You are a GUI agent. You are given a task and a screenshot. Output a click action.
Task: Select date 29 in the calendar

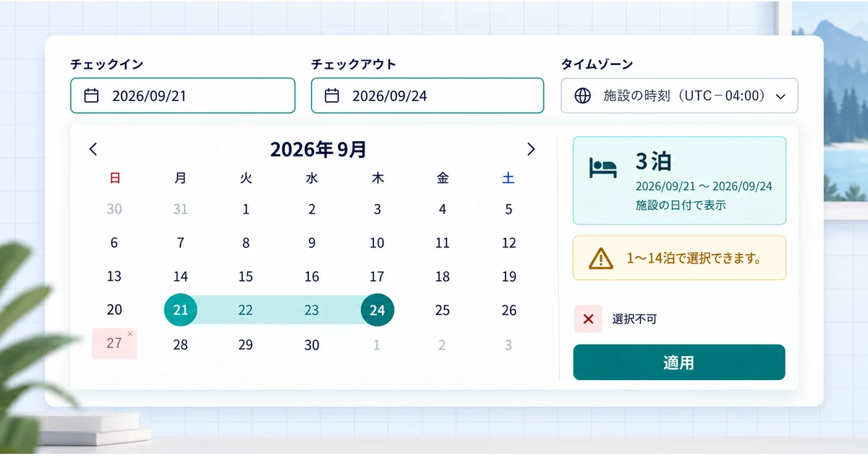coord(246,345)
